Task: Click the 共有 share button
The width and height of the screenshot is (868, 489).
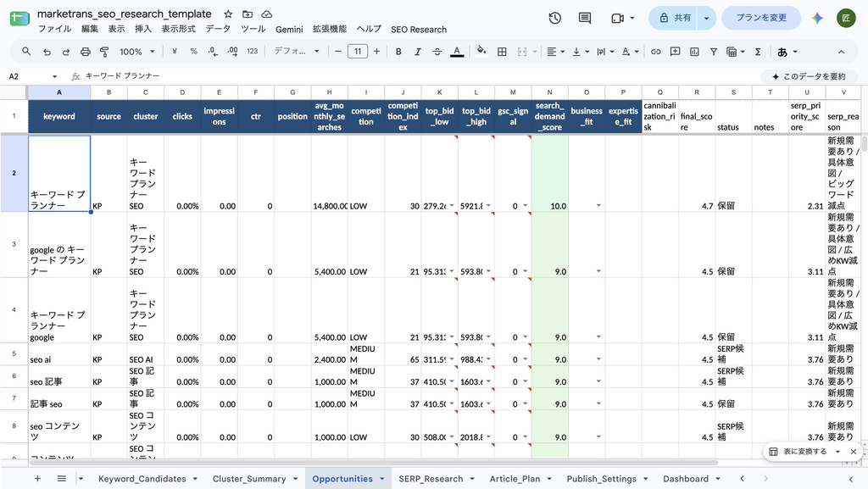Action: coord(674,19)
